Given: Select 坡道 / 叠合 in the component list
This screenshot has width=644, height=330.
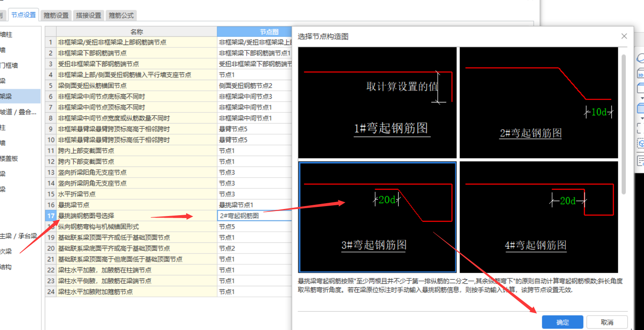Looking at the screenshot, I should [19, 112].
